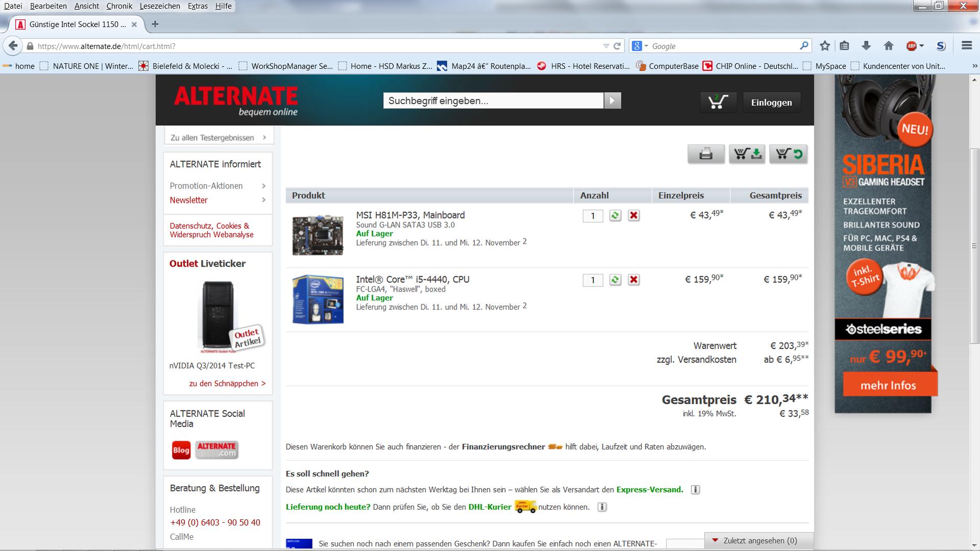
Task: Open the ComputerBase bookmark
Action: coord(667,66)
